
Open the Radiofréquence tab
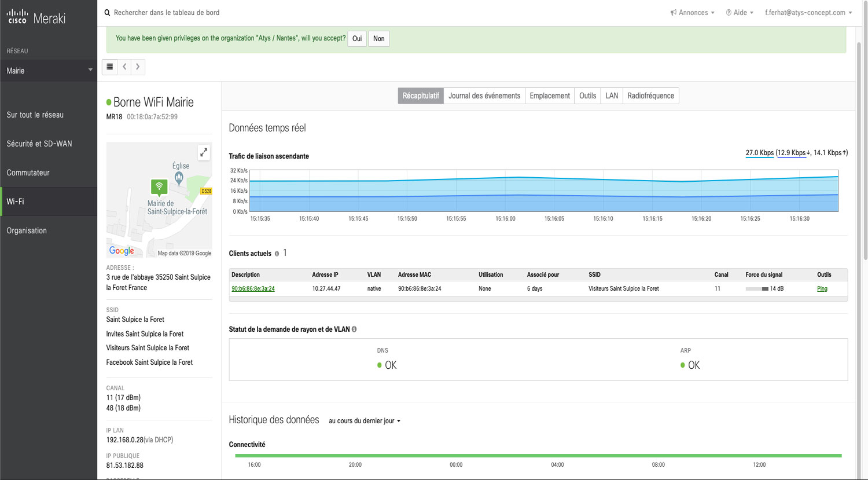(x=650, y=96)
